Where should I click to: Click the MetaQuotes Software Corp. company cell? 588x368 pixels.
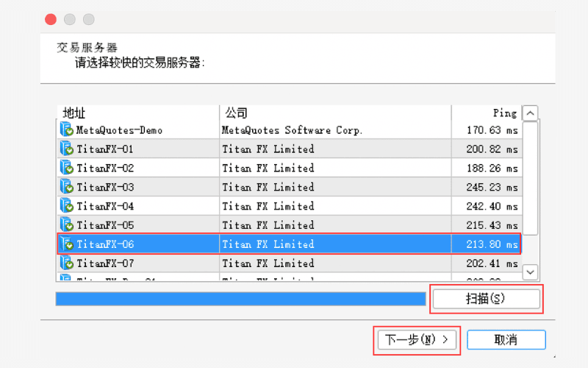pyautogui.click(x=292, y=130)
